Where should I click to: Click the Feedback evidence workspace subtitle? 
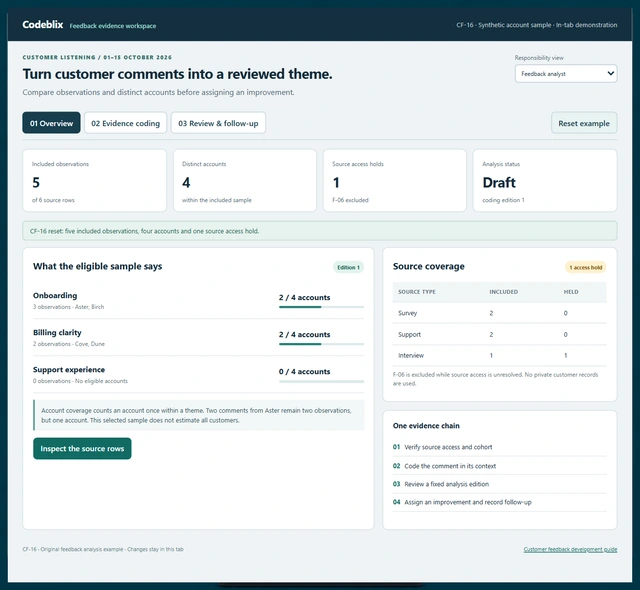point(113,26)
